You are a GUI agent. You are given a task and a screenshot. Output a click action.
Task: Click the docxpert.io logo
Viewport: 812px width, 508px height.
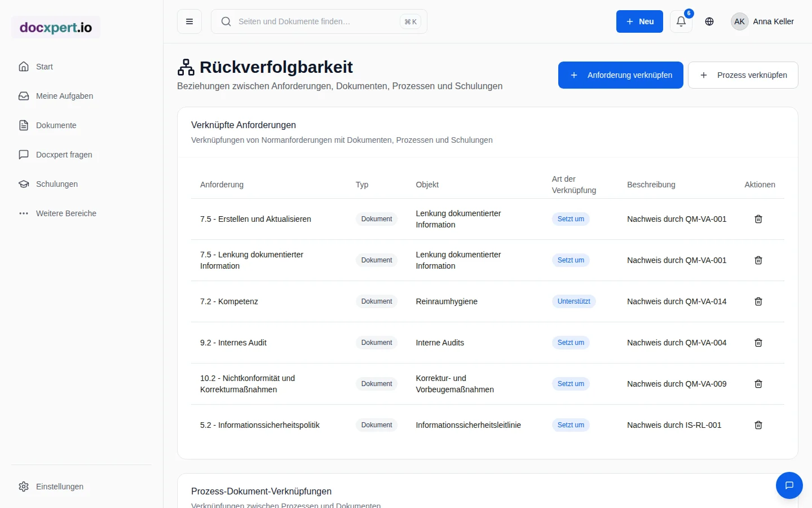56,27
